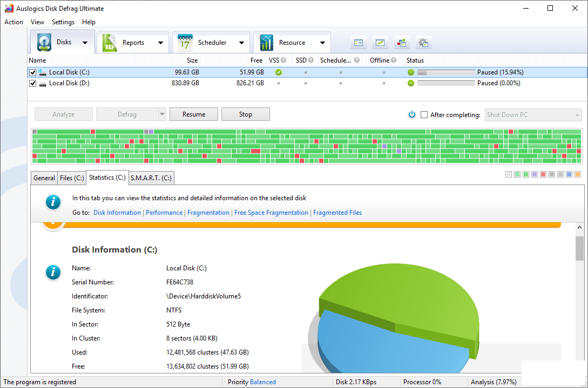Open the View menu
The height and width of the screenshot is (388, 588).
click(37, 22)
